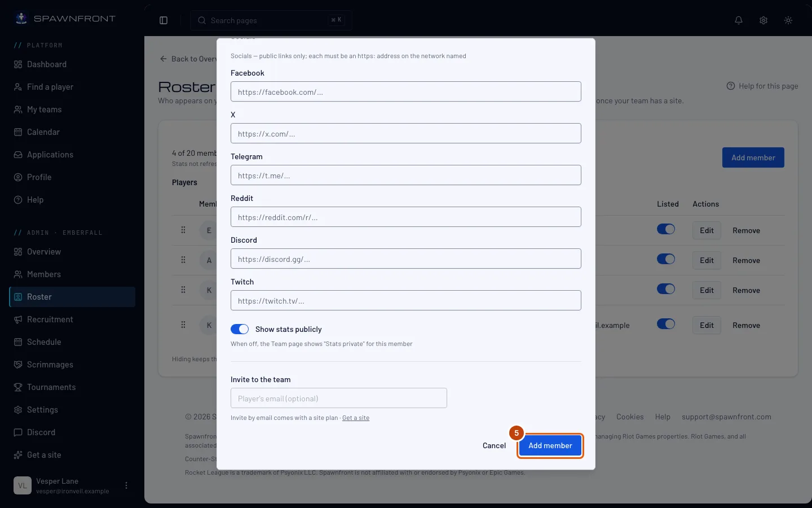
Task: Go to Find a player page
Action: point(72,87)
